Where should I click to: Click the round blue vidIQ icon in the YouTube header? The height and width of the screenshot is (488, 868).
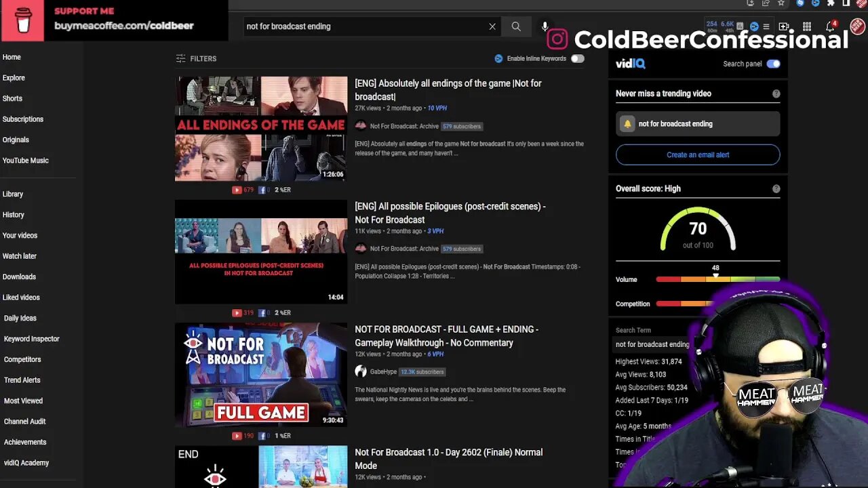tap(754, 26)
